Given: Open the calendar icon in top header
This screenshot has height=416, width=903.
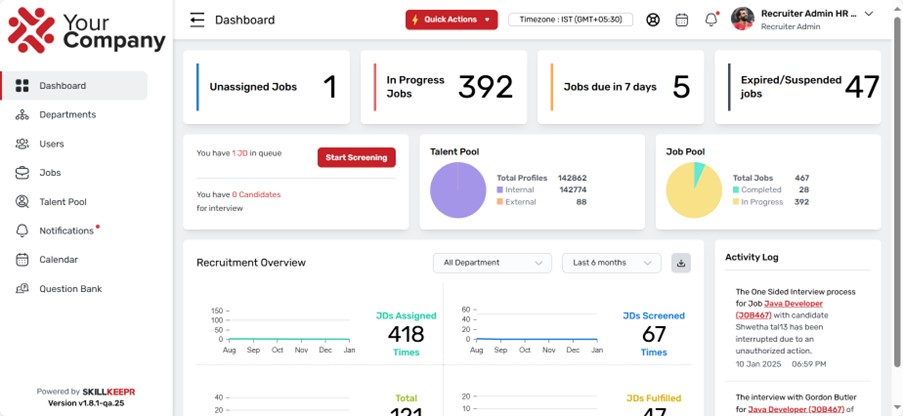Looking at the screenshot, I should point(682,20).
